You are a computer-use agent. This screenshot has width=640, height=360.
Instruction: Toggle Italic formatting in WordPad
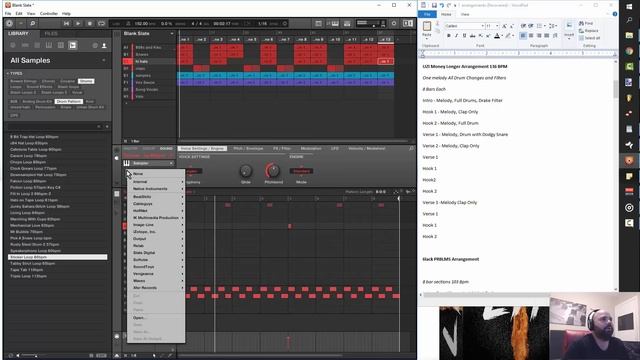point(456,36)
